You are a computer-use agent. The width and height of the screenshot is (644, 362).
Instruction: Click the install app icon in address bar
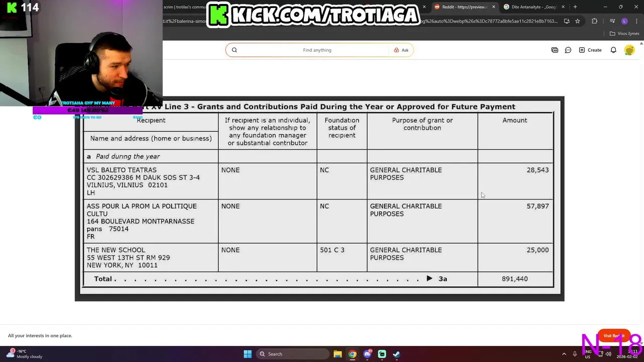(x=567, y=21)
